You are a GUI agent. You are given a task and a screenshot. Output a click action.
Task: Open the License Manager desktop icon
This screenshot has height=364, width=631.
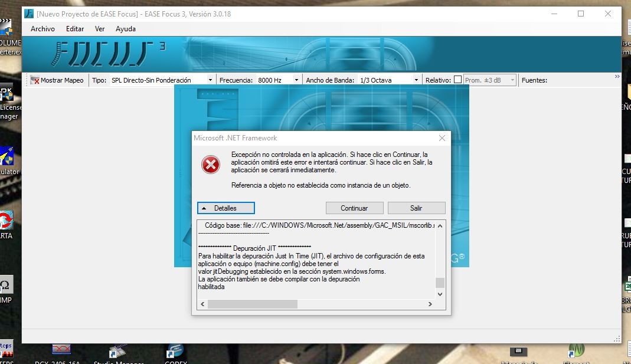[9, 101]
